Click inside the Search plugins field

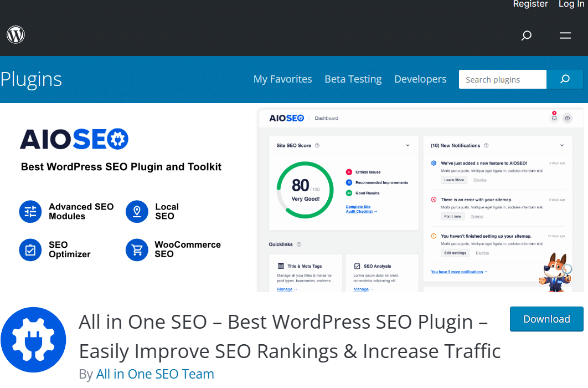point(501,79)
